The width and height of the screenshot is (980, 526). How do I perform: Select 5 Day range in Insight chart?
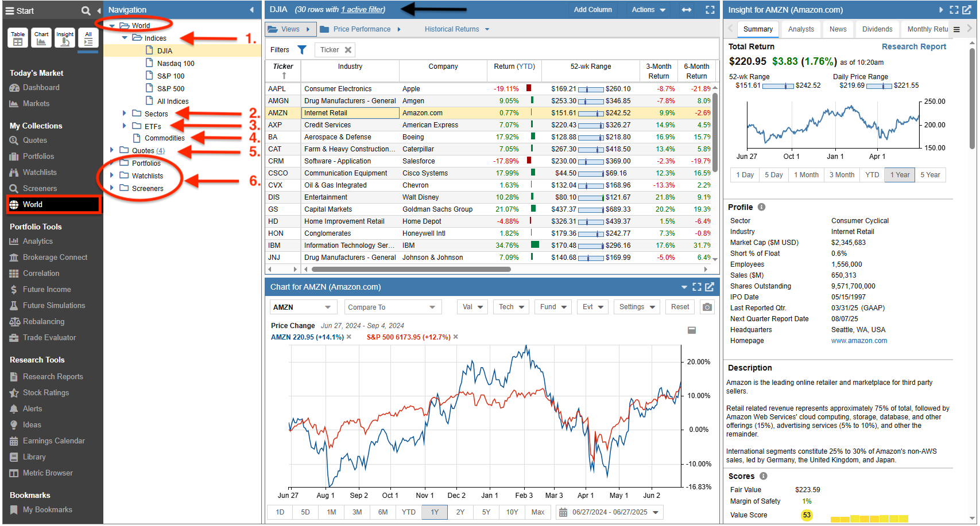773,175
